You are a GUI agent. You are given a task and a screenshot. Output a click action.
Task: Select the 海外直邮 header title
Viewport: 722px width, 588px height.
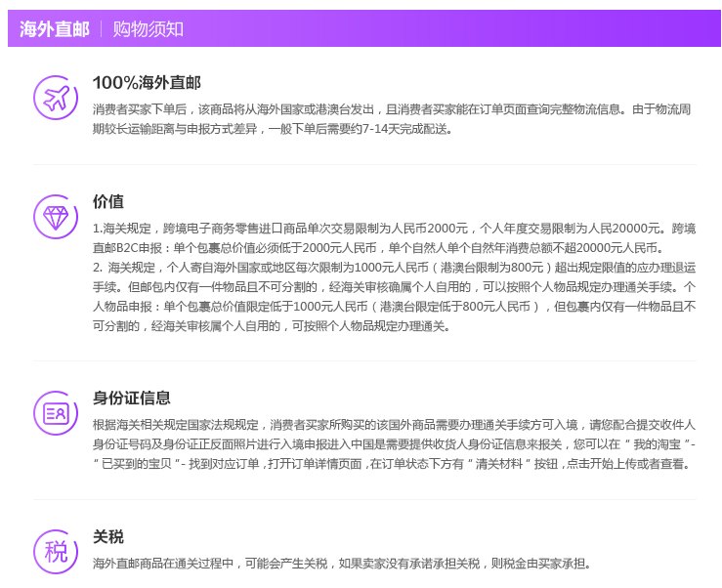coord(54,28)
